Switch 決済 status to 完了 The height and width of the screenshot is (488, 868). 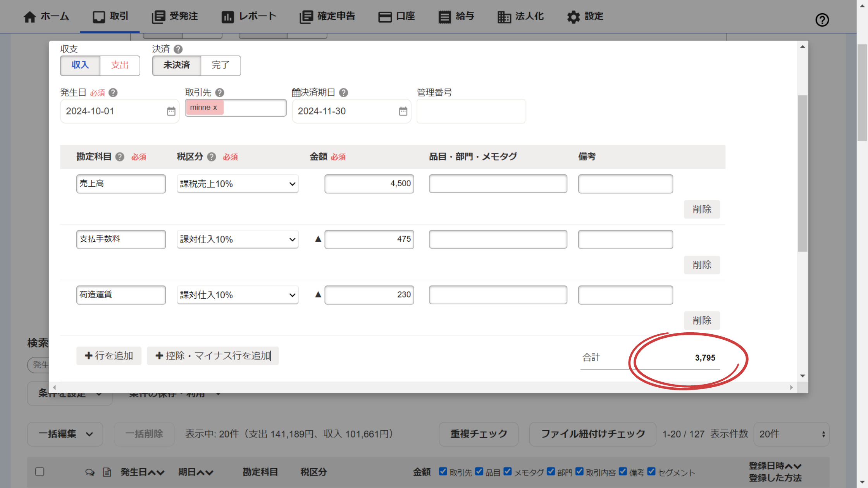pos(220,65)
